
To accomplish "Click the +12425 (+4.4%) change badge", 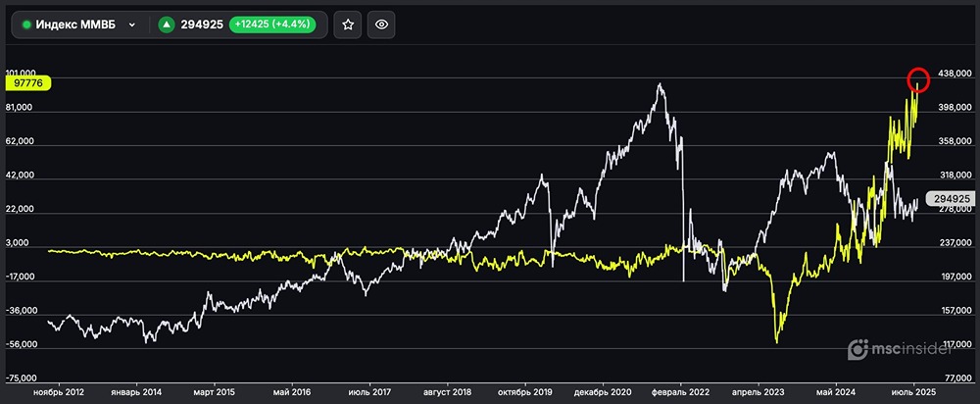I will pos(275,25).
